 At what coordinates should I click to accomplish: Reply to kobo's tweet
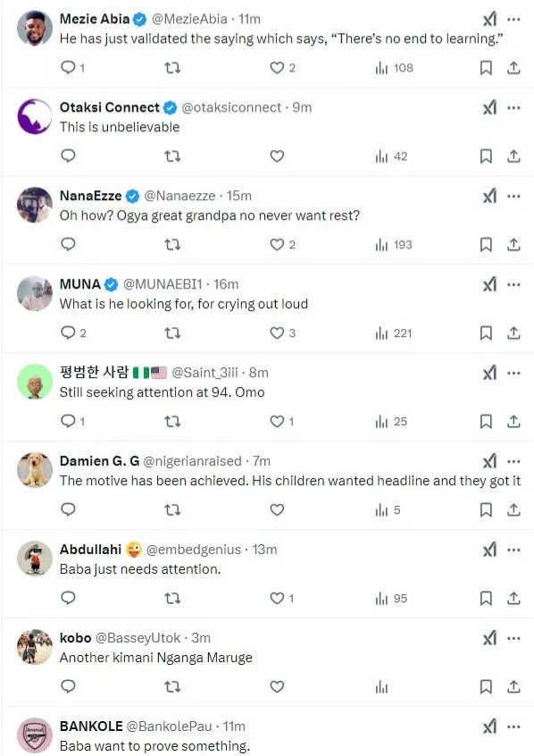[x=68, y=686]
